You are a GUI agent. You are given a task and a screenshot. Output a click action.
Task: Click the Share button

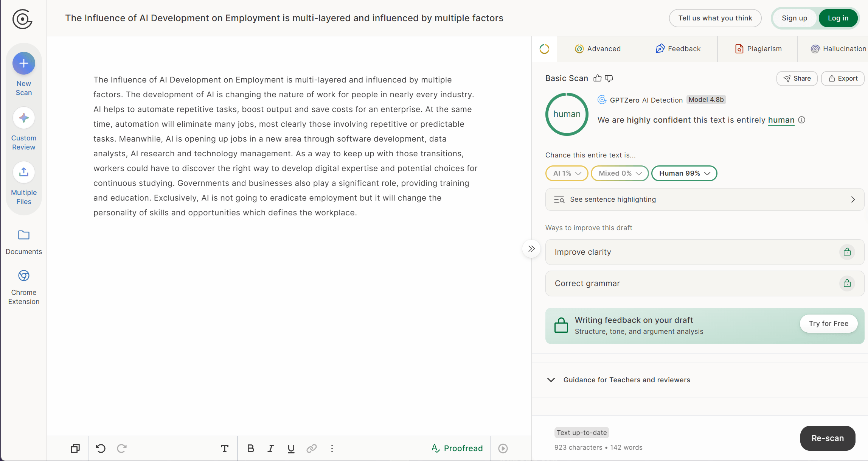(x=797, y=78)
